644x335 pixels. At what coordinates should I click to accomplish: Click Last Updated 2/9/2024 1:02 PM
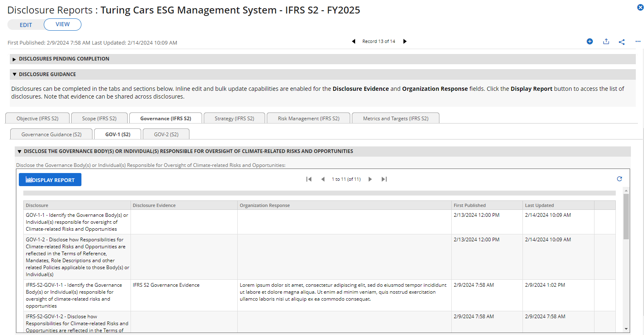point(545,285)
